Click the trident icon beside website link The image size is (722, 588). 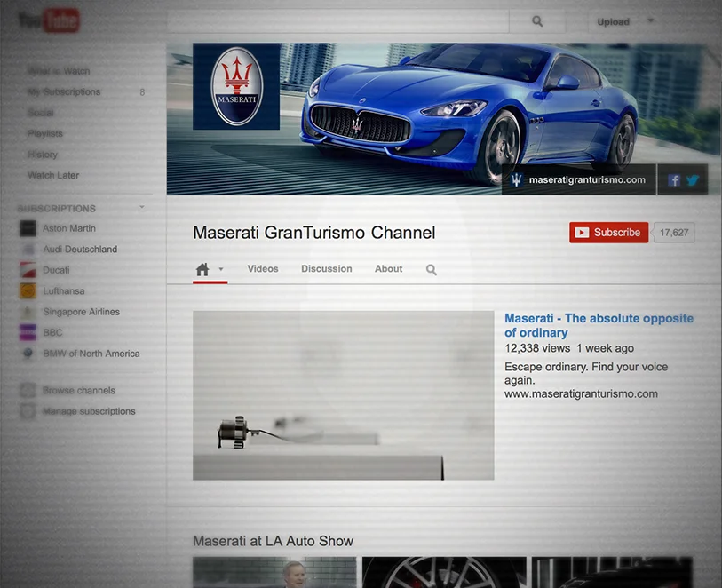517,179
